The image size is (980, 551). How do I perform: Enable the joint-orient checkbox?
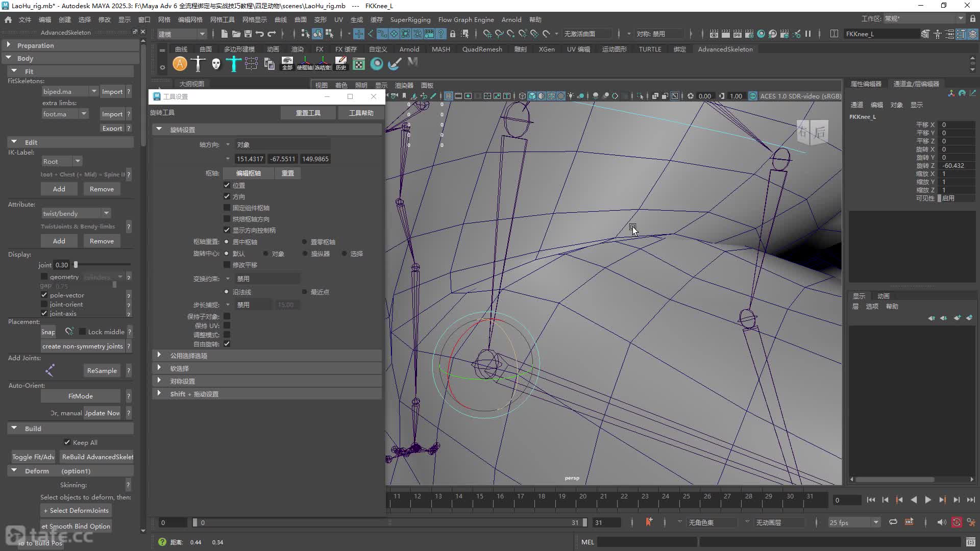(x=44, y=304)
